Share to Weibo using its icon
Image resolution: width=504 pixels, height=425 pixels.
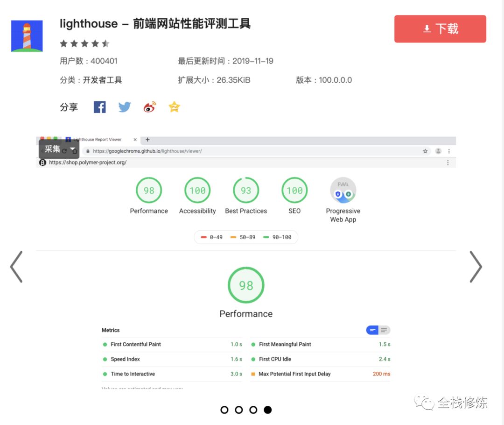click(149, 107)
